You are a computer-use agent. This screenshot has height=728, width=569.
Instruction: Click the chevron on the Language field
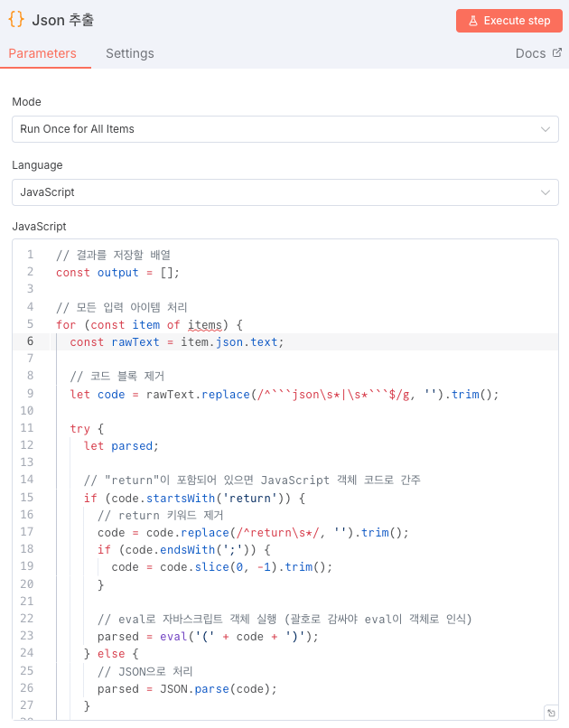(x=546, y=192)
